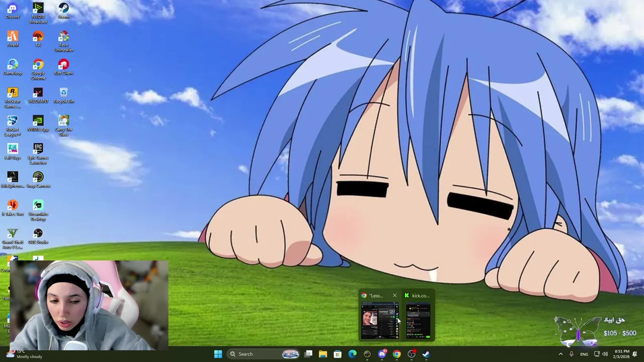Viewport: 644px width, 362px height.
Task: Open the Snap Camera shortcut
Action: [x=38, y=180]
